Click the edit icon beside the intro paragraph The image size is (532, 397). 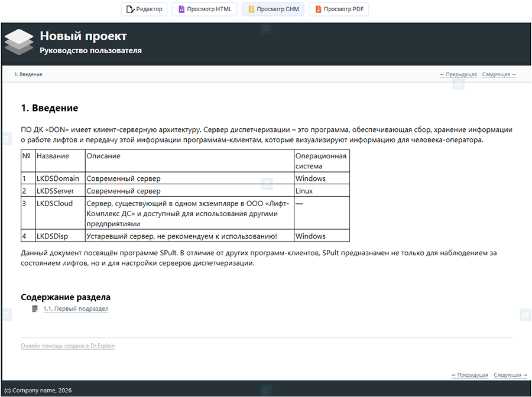[6, 139]
